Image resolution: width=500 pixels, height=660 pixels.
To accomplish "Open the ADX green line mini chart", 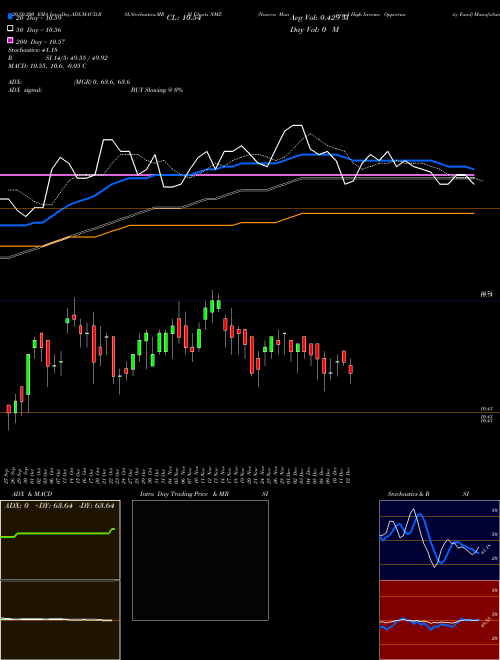I will [60, 540].
